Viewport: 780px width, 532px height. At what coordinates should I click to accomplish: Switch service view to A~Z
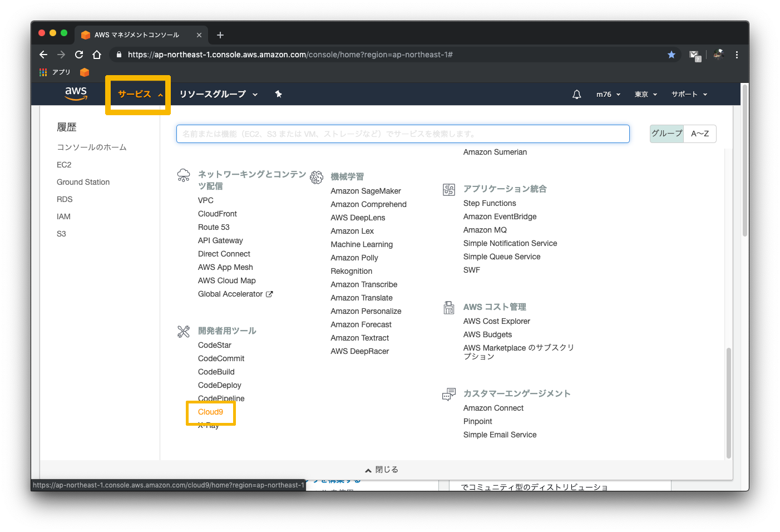[x=700, y=134]
